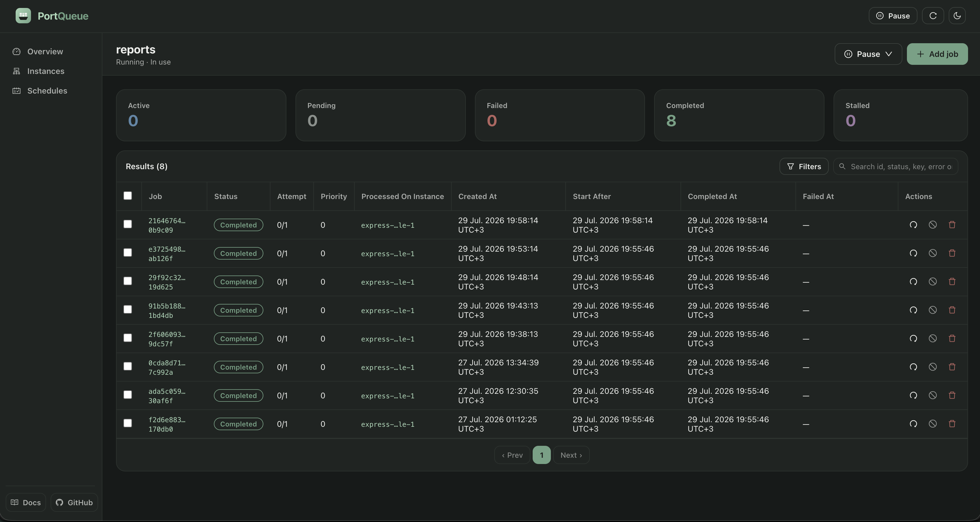The image size is (980, 522).
Task: Tick the select-all checkbox in table header
Action: click(128, 196)
